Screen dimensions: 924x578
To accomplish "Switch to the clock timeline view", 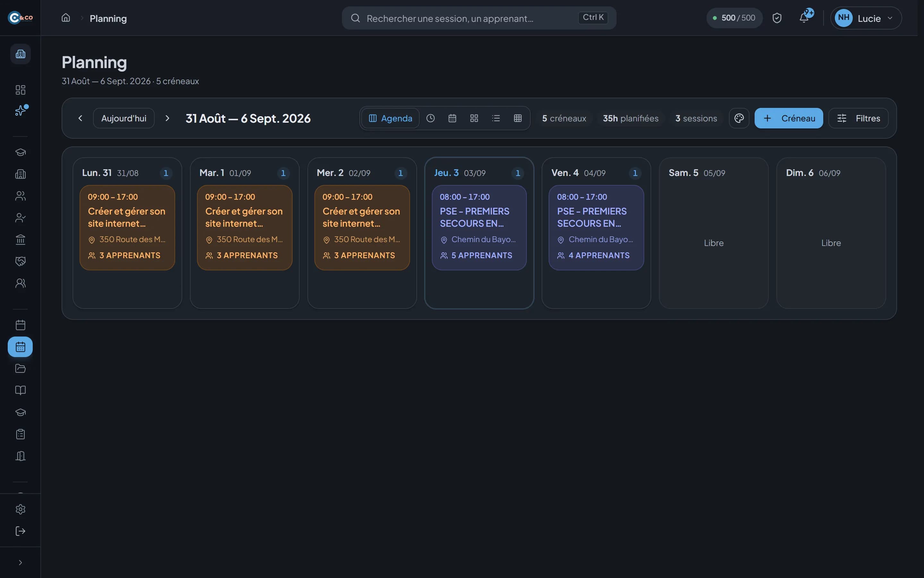I will (430, 118).
